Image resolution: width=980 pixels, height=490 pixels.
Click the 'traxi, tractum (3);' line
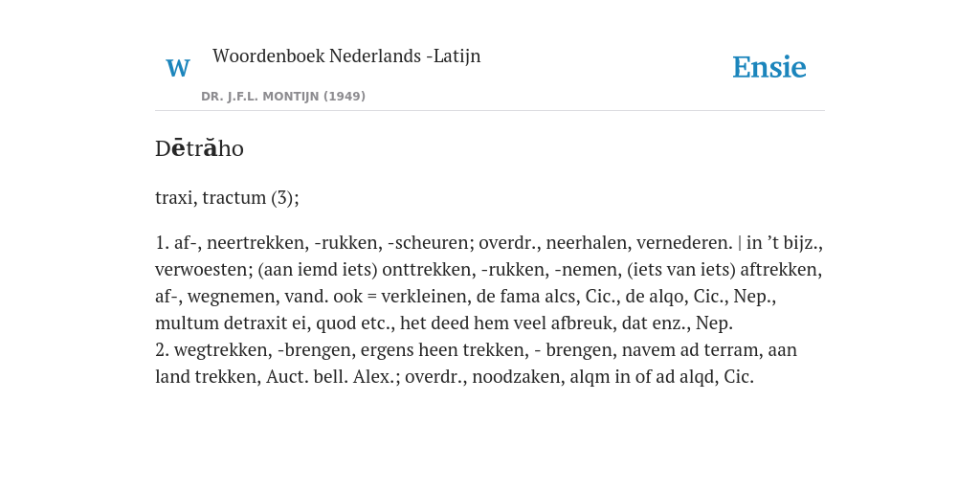click(227, 197)
